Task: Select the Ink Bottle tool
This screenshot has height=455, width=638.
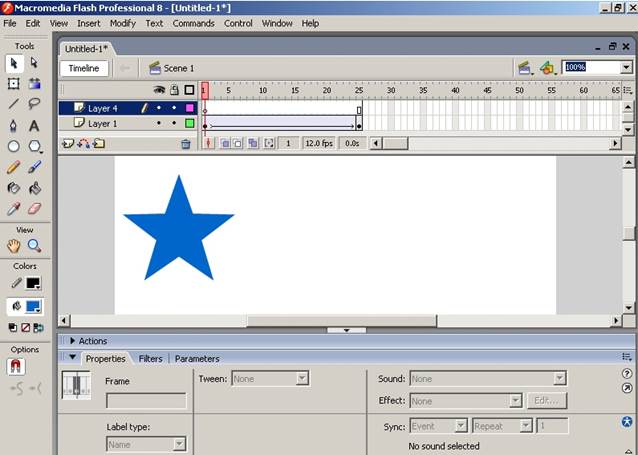Action: click(x=14, y=188)
